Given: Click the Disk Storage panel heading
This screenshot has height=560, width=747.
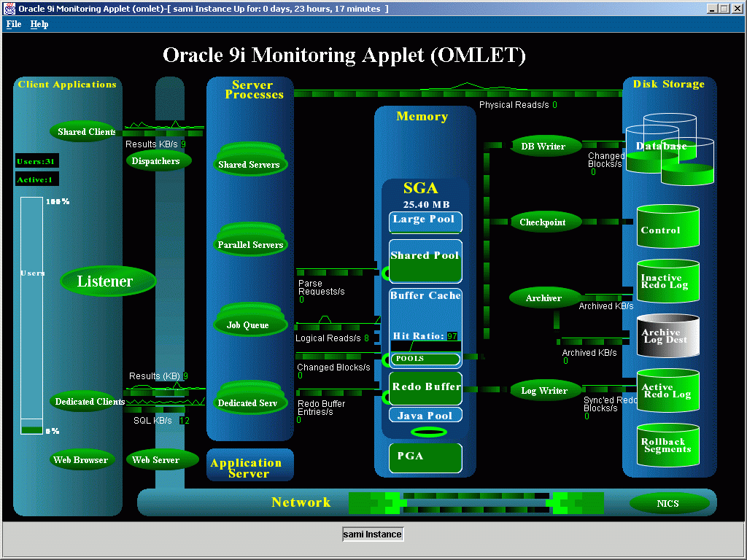Looking at the screenshot, I should [668, 84].
